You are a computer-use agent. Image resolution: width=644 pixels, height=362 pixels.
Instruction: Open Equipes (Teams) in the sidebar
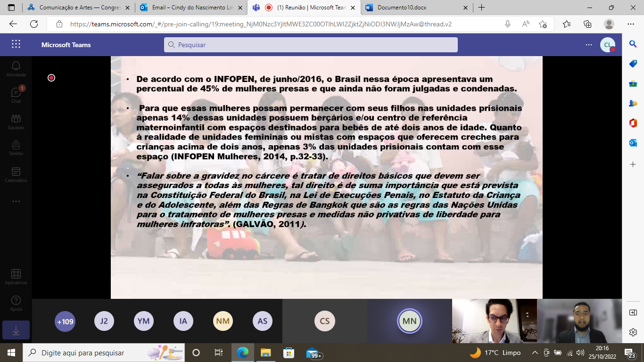point(16,121)
